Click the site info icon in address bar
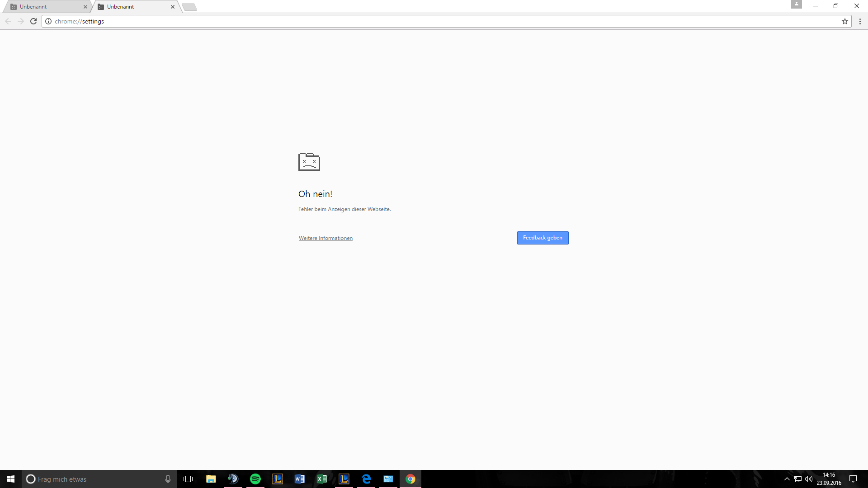868x488 pixels. [48, 21]
